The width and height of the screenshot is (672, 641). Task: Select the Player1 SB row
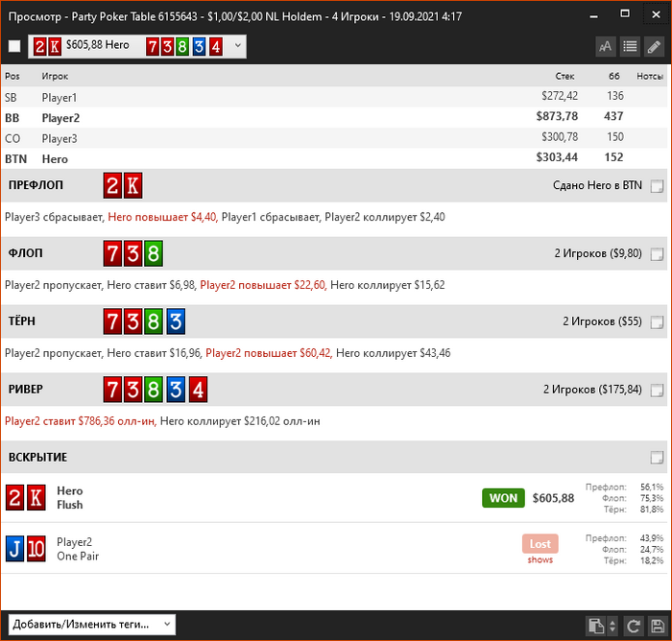click(334, 97)
